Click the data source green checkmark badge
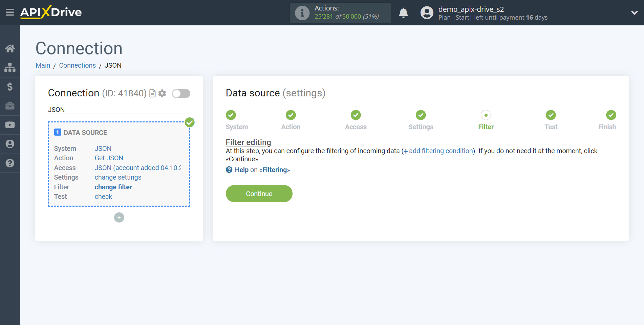Image resolution: width=644 pixels, height=325 pixels. (190, 122)
